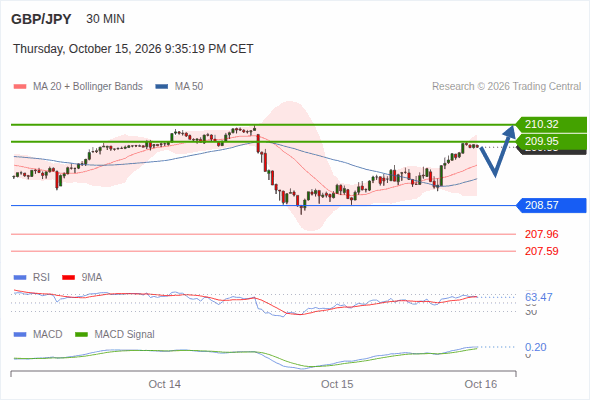Click the 9MA legend label
This screenshot has height=400, width=590.
coord(92,278)
